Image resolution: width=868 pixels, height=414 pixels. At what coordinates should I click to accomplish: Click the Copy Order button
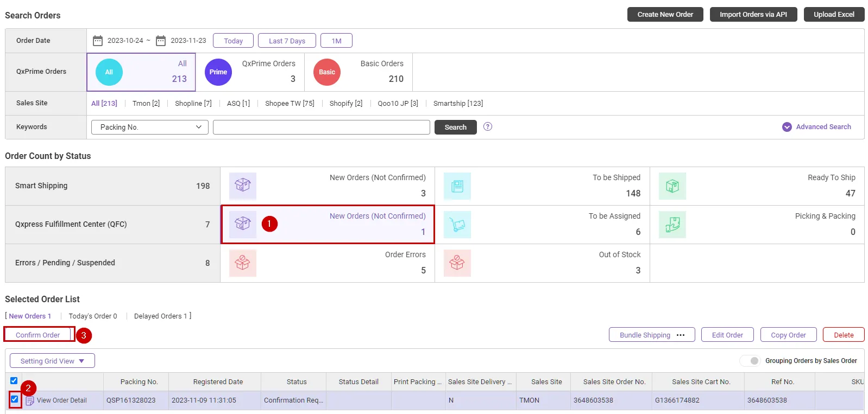(789, 335)
